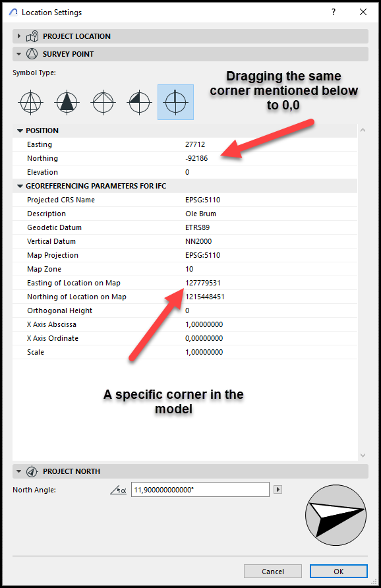The height and width of the screenshot is (588, 381).
Task: Collapse the SURVEY POINT panel
Action: 18,54
